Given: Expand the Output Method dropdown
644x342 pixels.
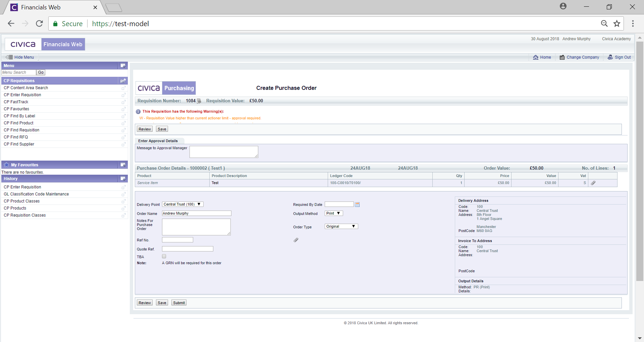Looking at the screenshot, I should click(333, 213).
